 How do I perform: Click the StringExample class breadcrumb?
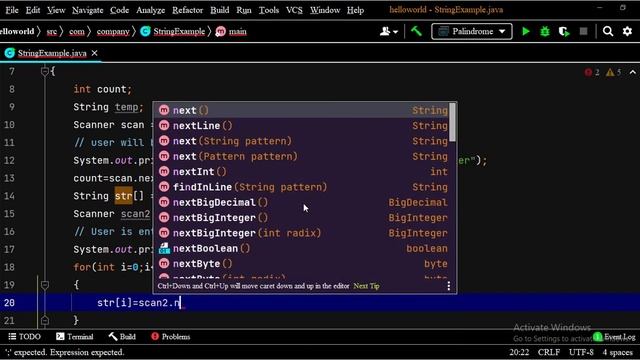[173, 31]
